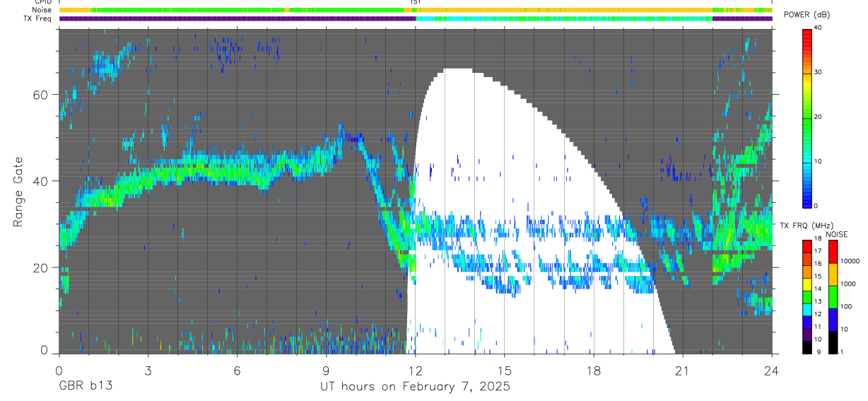Click the '21' tick on UT hours axis
Viewport: 868px width, 401px height.
[683, 370]
